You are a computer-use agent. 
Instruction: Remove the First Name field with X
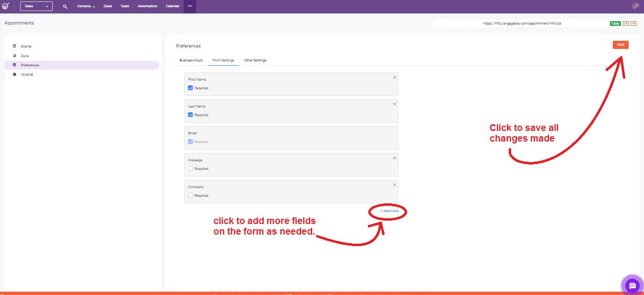[x=395, y=77]
